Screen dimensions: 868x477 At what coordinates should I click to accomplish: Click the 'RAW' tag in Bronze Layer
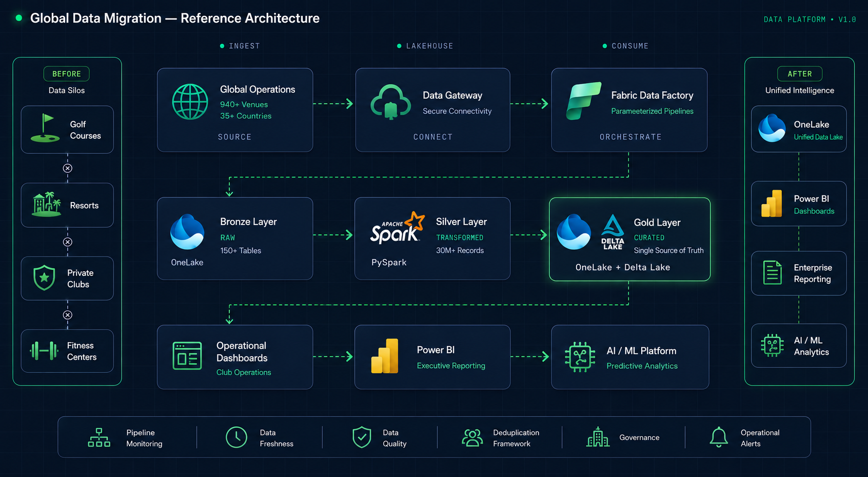click(228, 238)
